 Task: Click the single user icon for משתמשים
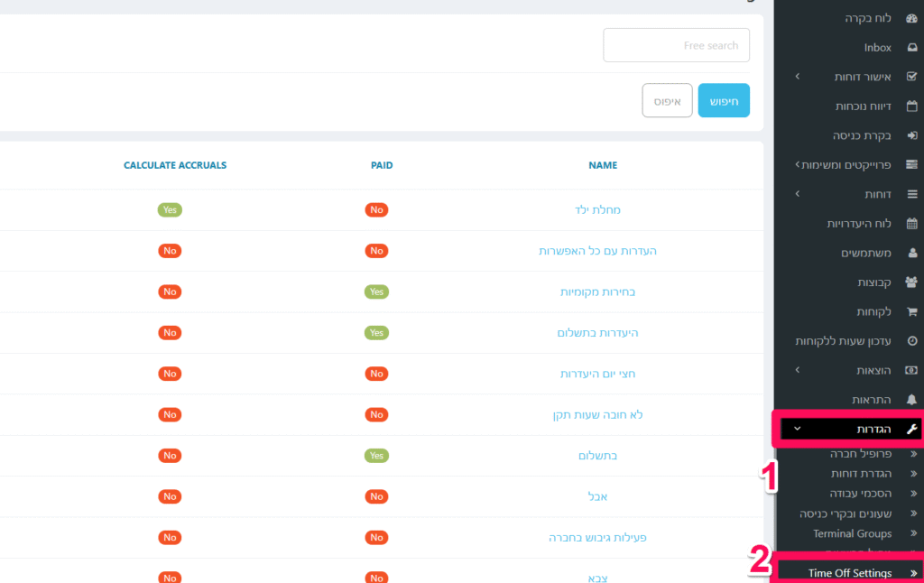click(911, 253)
